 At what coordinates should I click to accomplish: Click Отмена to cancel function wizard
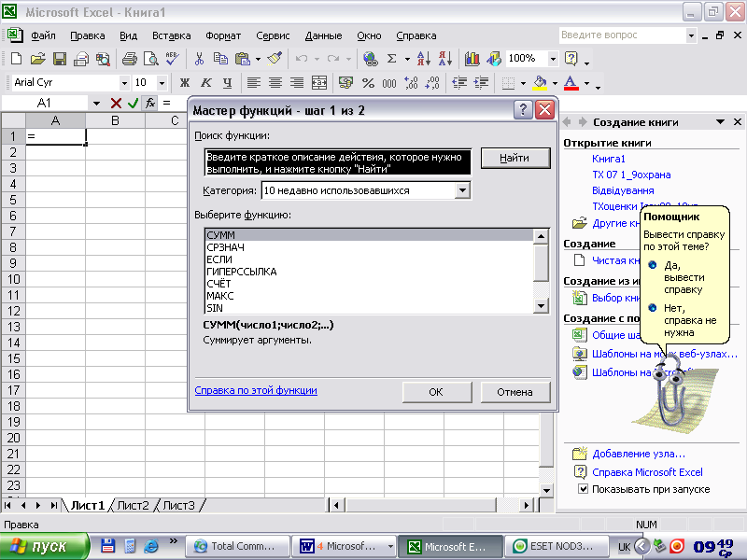click(x=515, y=392)
